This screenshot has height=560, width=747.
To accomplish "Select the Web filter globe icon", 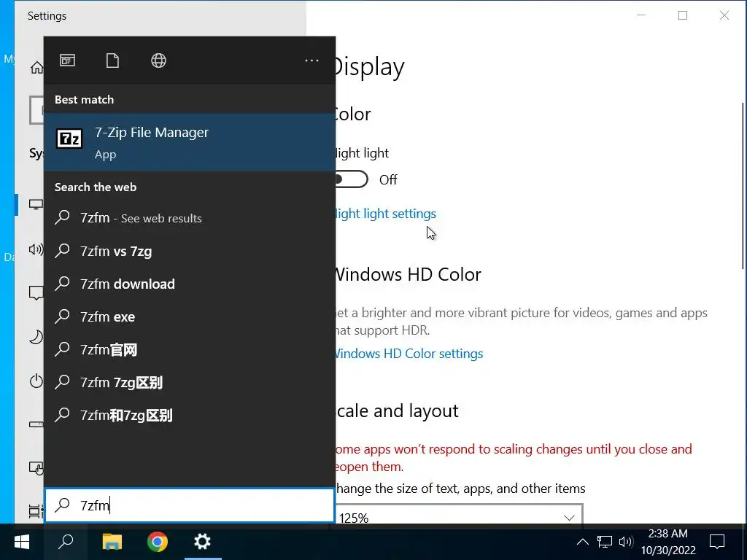I will (x=158, y=61).
